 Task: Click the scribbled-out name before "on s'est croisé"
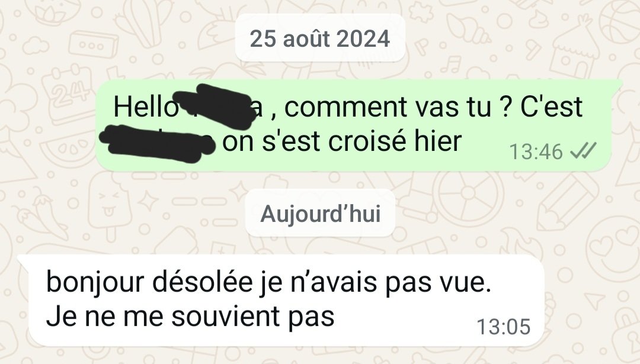tap(157, 143)
